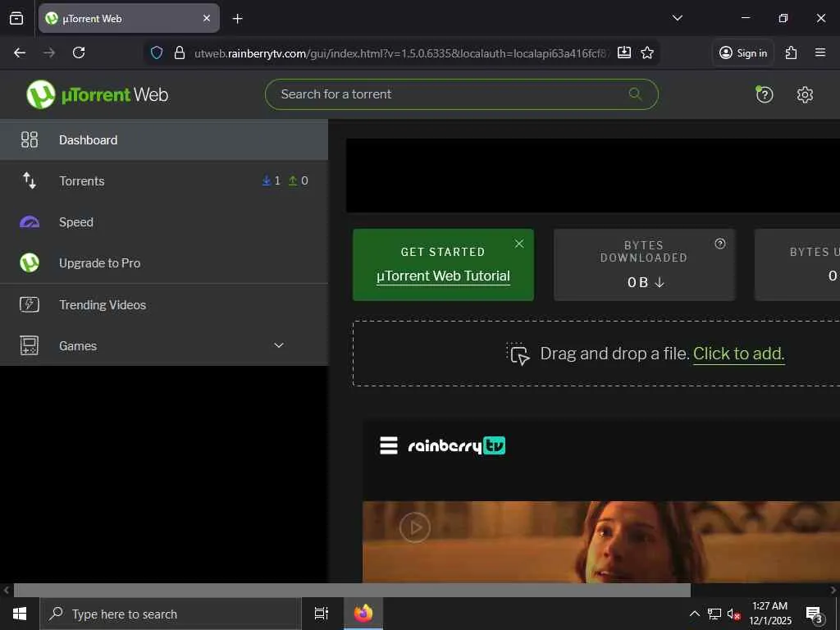Click the µTorrent Web logo
The height and width of the screenshot is (630, 840).
coord(98,94)
